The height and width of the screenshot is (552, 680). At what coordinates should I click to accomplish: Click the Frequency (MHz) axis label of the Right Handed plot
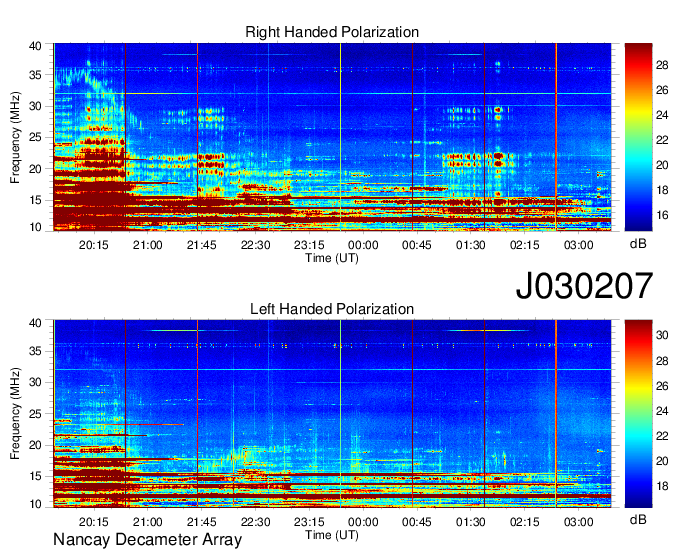point(15,137)
